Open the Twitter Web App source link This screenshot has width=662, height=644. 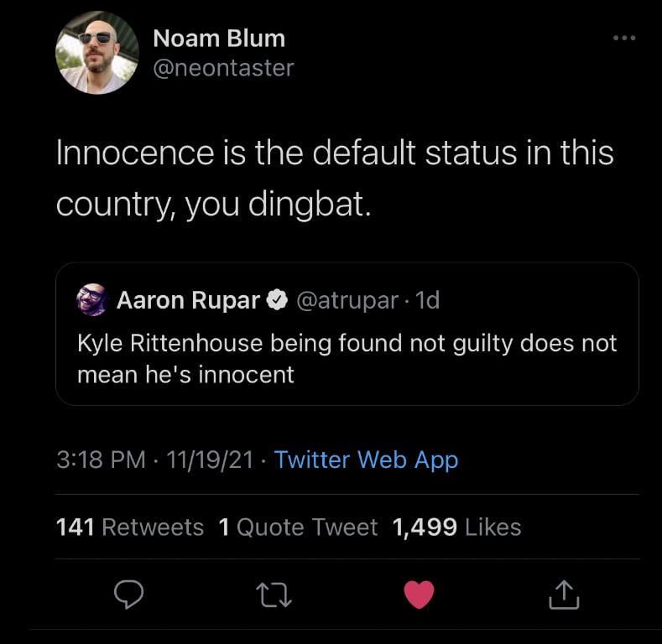click(366, 460)
